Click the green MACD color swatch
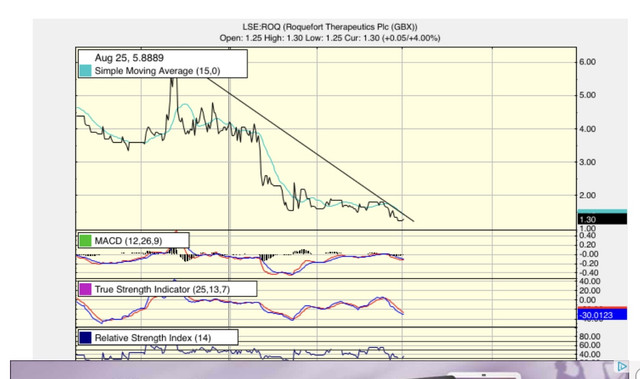The height and width of the screenshot is (379, 640). tap(85, 241)
